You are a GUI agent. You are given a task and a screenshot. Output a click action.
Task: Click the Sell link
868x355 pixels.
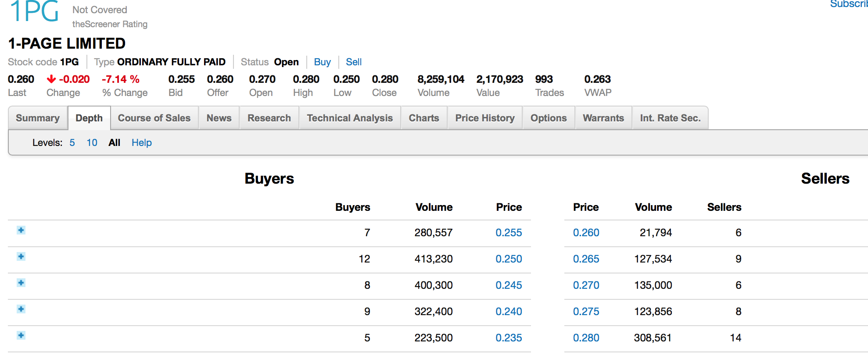point(354,62)
